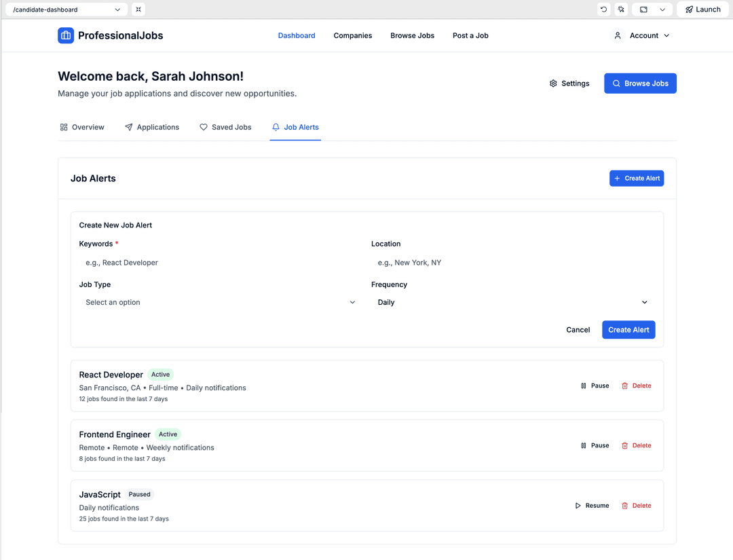733x560 pixels.
Task: Click the viewport size icon in toolbar
Action: pyautogui.click(x=643, y=10)
